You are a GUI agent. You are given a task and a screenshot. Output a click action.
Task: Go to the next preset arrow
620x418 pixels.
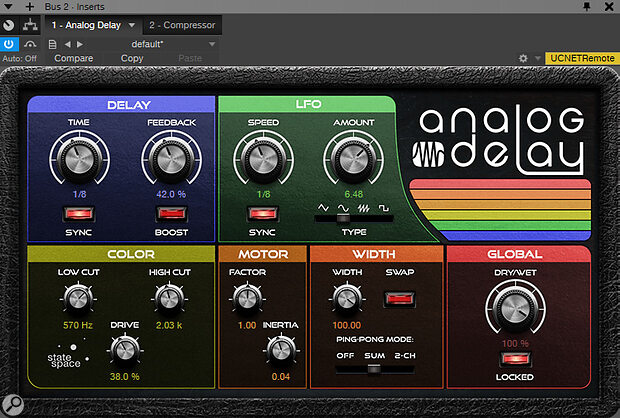[80, 44]
